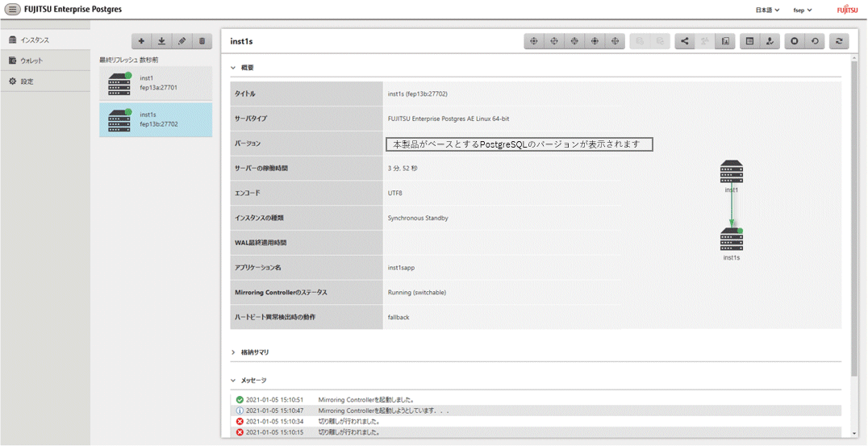Click the plus icon to add an instance
The image size is (868, 446).
(x=142, y=41)
